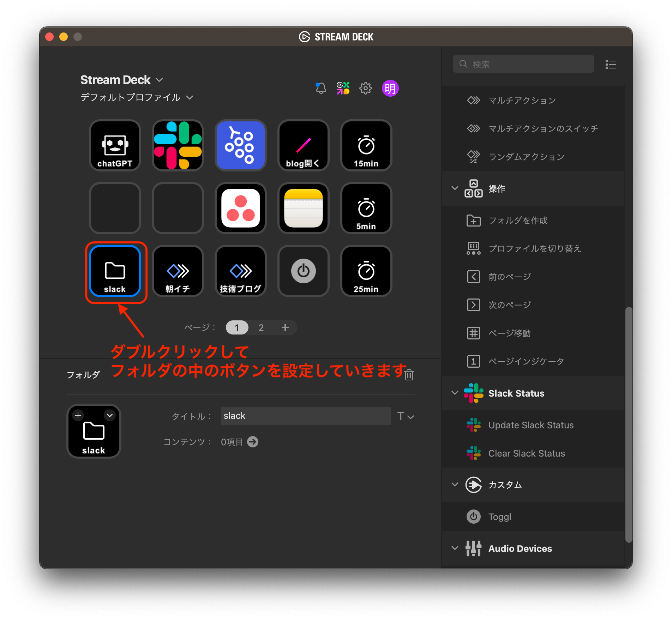Choose the 前のページ action
This screenshot has height=621, width=672.
pyautogui.click(x=533, y=277)
